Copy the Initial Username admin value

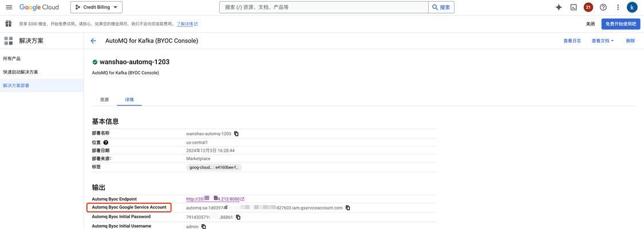(204, 227)
